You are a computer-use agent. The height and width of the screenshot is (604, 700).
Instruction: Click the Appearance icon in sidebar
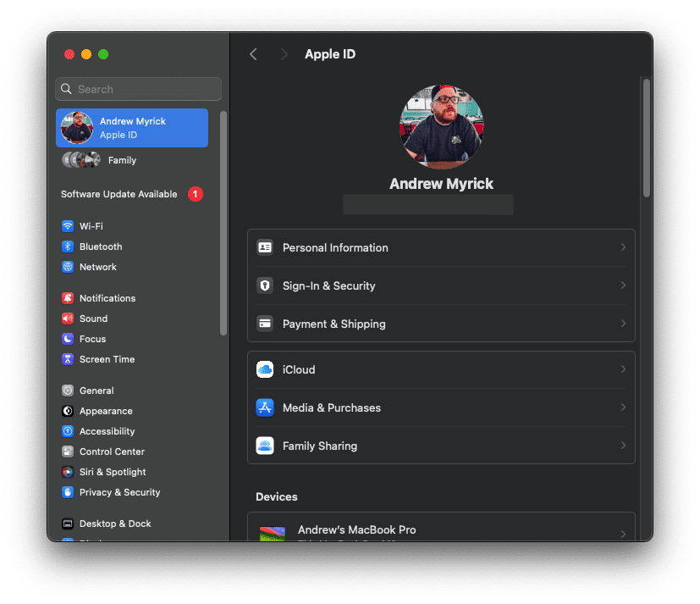(x=68, y=411)
